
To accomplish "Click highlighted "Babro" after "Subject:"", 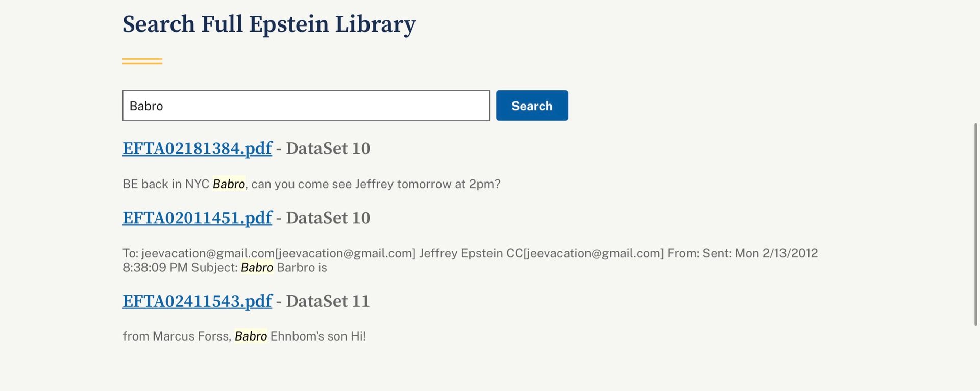I will 257,268.
